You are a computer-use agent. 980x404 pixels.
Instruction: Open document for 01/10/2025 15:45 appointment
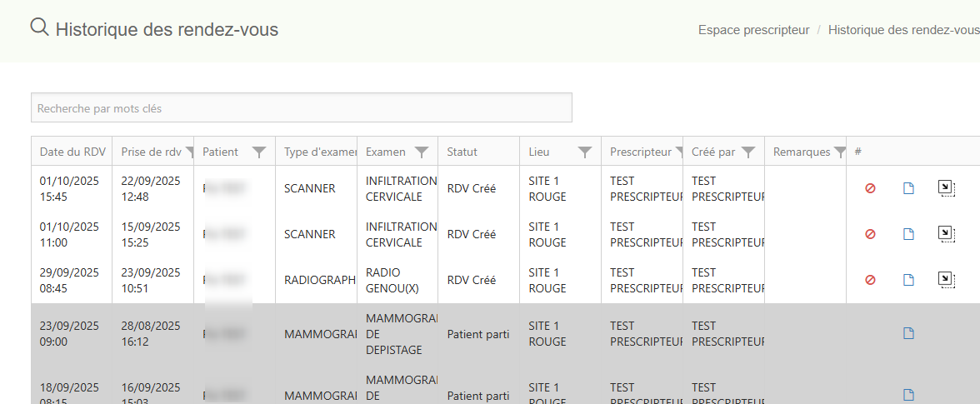tap(909, 188)
